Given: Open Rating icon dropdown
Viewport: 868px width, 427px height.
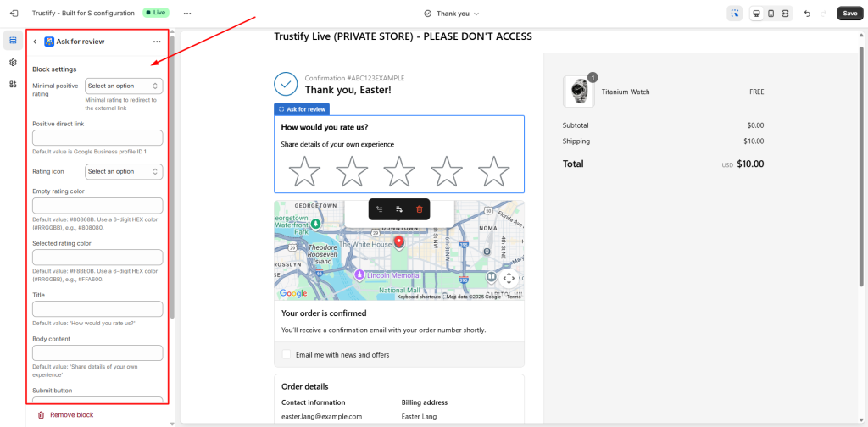Looking at the screenshot, I should (x=124, y=171).
